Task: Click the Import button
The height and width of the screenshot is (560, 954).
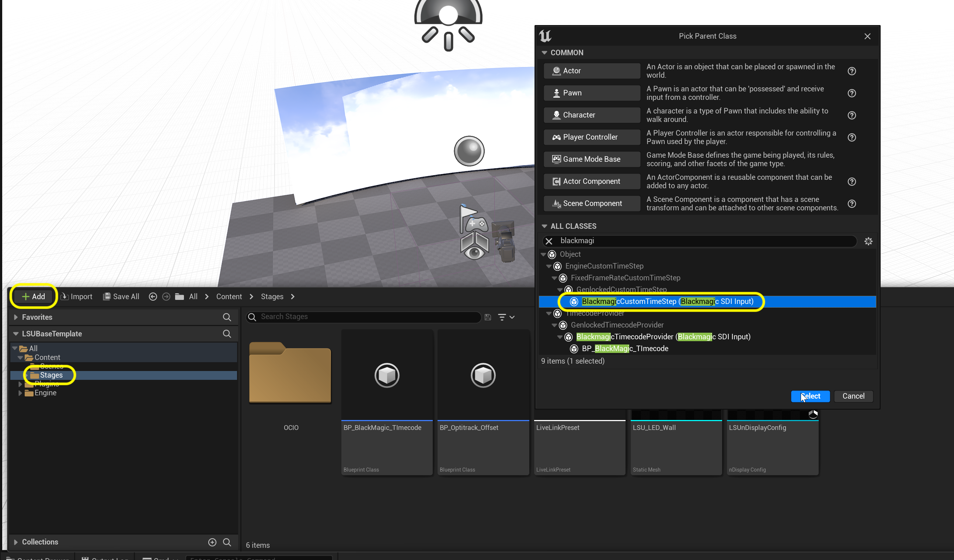Action: click(76, 297)
